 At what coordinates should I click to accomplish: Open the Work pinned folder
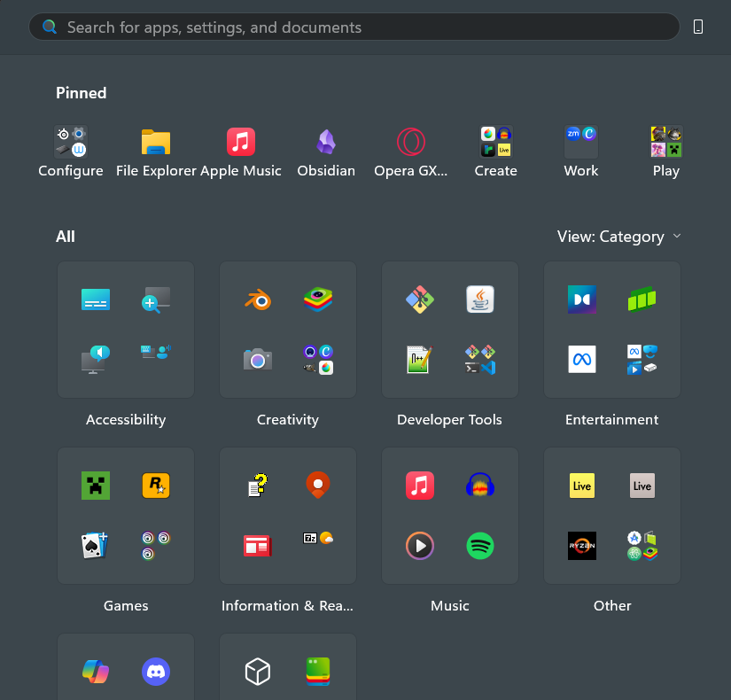point(580,142)
